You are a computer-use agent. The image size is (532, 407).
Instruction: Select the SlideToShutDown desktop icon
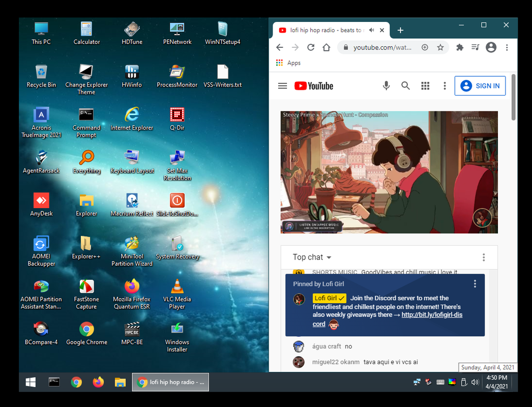click(x=177, y=205)
